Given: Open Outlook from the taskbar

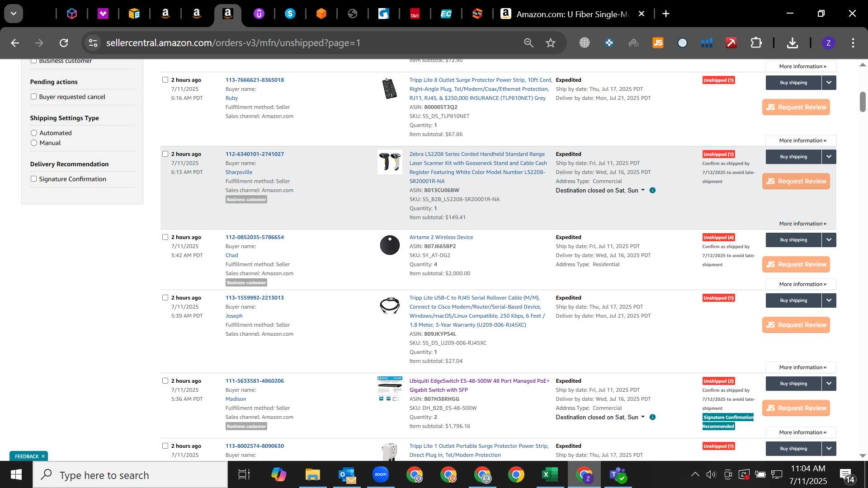Looking at the screenshot, I should 347,474.
